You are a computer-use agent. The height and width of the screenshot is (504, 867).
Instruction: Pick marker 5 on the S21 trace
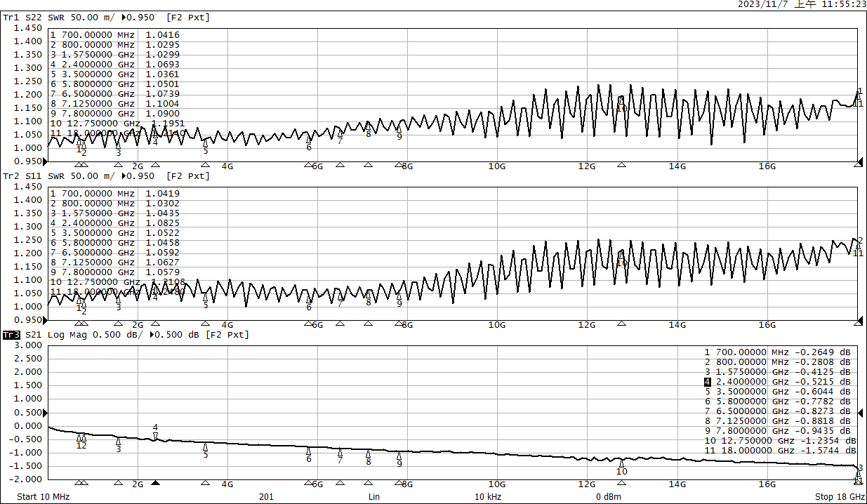pos(205,447)
